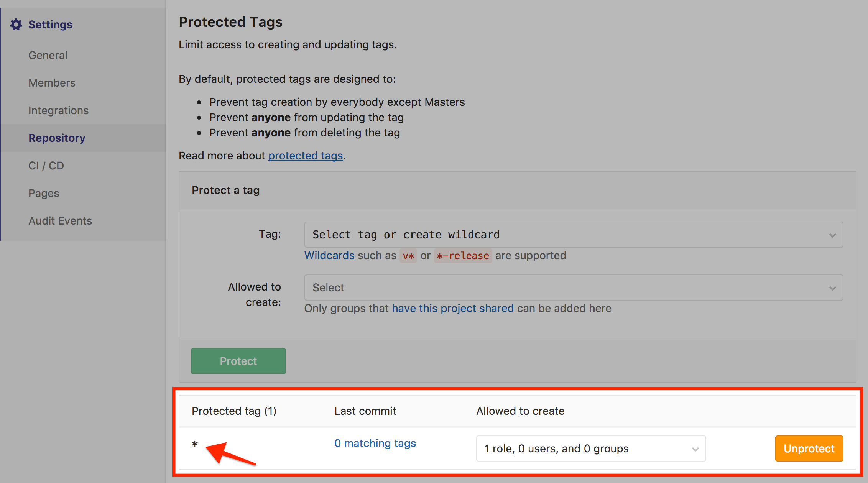Go to Members settings page

(x=52, y=83)
